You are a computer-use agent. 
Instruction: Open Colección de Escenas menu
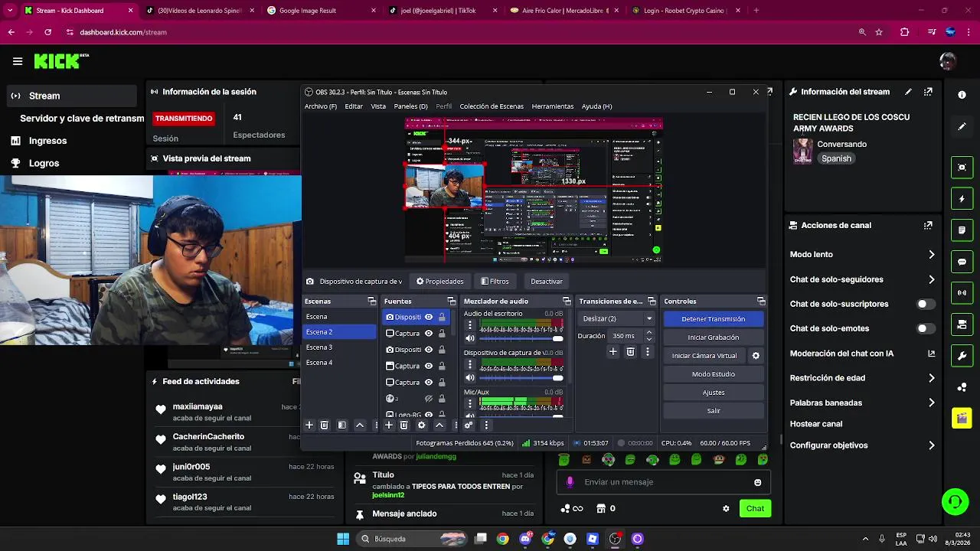[492, 106]
